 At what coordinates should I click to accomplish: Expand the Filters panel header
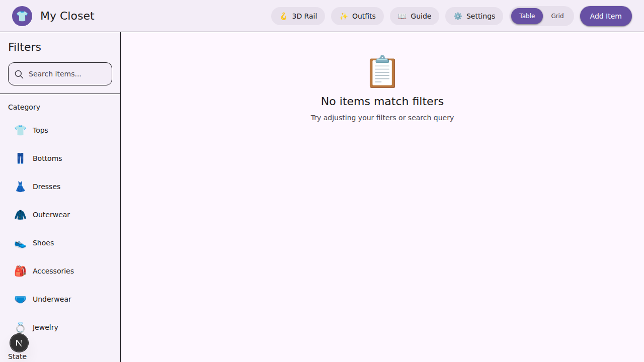coord(24,46)
